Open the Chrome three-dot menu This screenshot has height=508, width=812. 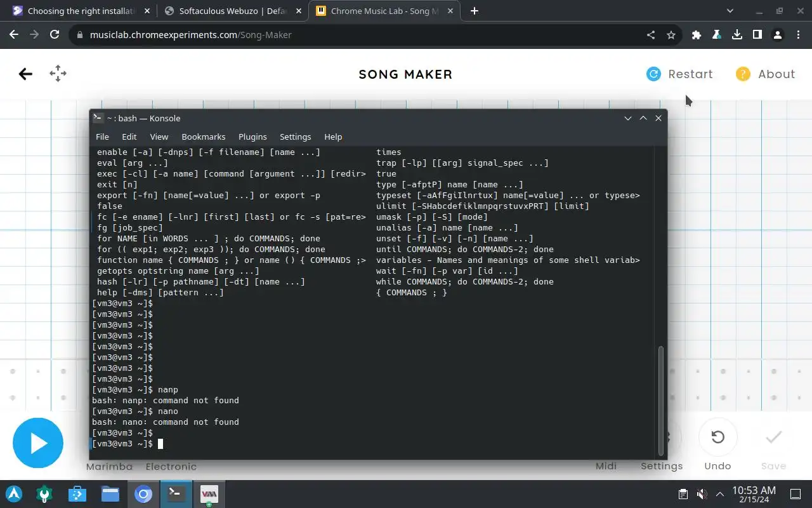(x=798, y=35)
